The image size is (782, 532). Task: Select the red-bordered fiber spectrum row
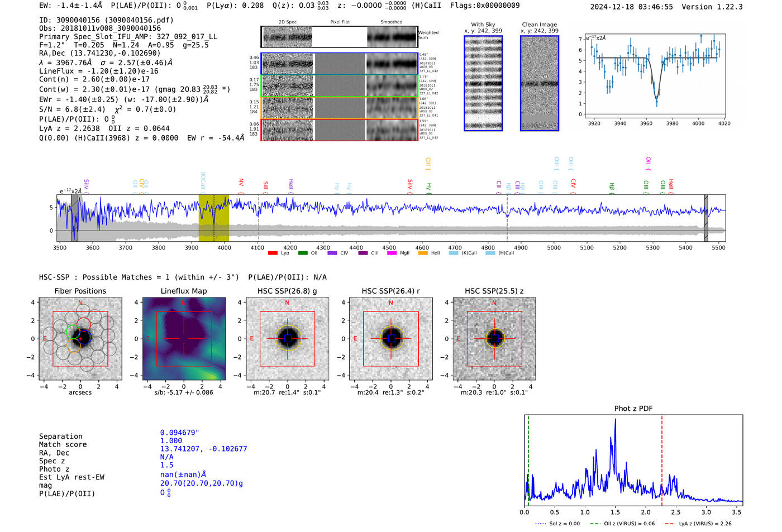pyautogui.click(x=340, y=130)
